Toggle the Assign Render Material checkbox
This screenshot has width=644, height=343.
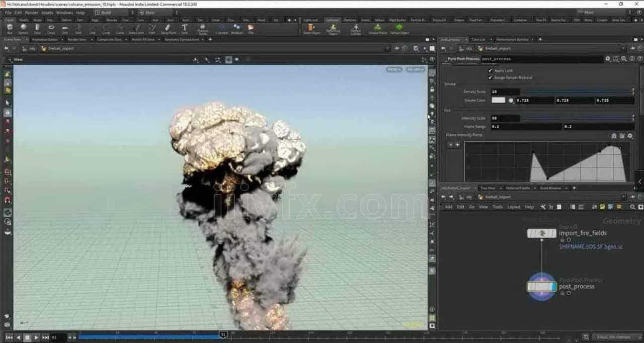490,77
